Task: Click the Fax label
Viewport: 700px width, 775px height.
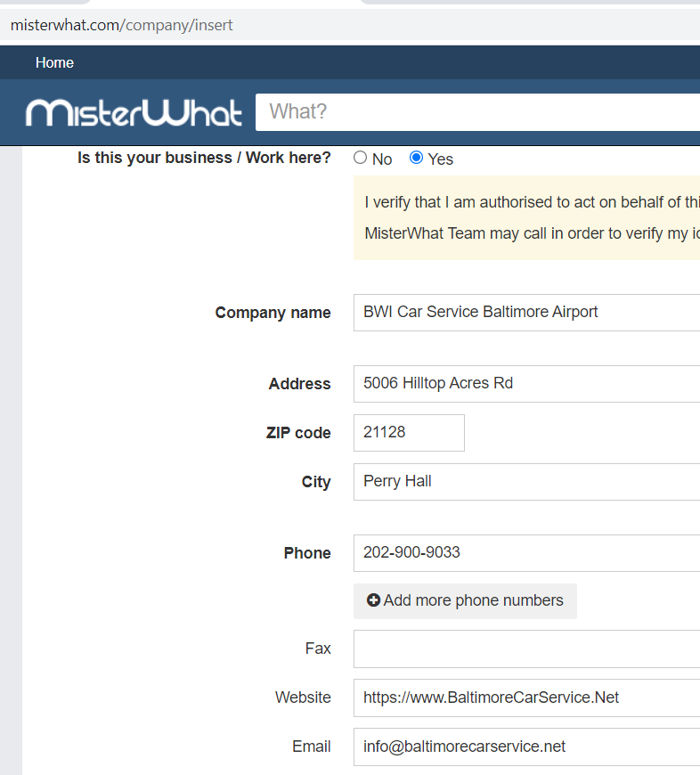Action: coord(318,649)
